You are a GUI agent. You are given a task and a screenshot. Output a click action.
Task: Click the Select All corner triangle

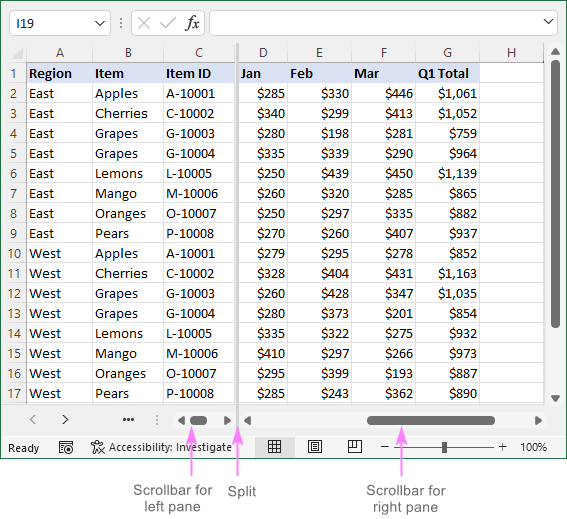[17, 53]
